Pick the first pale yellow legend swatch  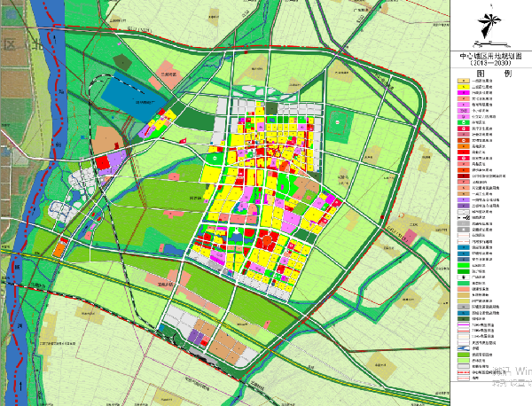(x=462, y=82)
